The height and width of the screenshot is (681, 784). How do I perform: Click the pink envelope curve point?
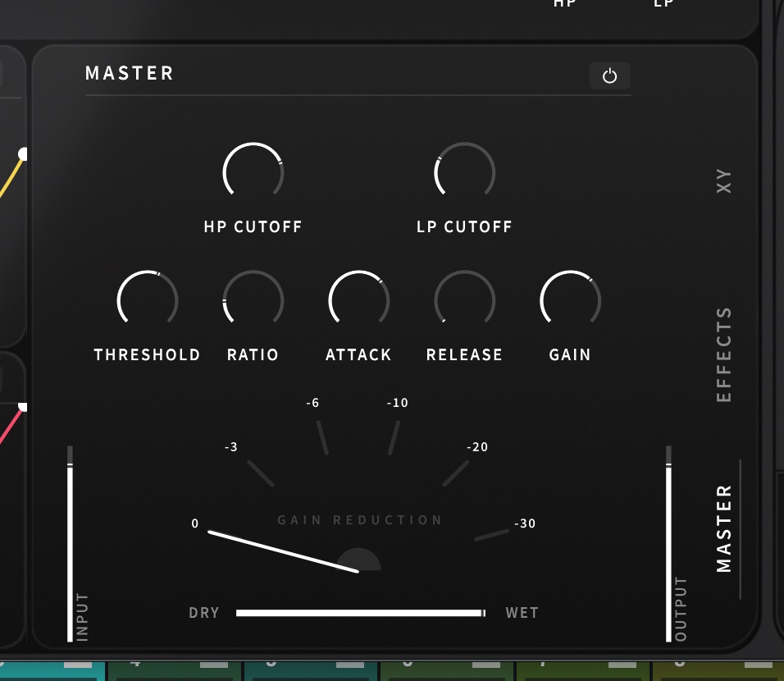23,406
